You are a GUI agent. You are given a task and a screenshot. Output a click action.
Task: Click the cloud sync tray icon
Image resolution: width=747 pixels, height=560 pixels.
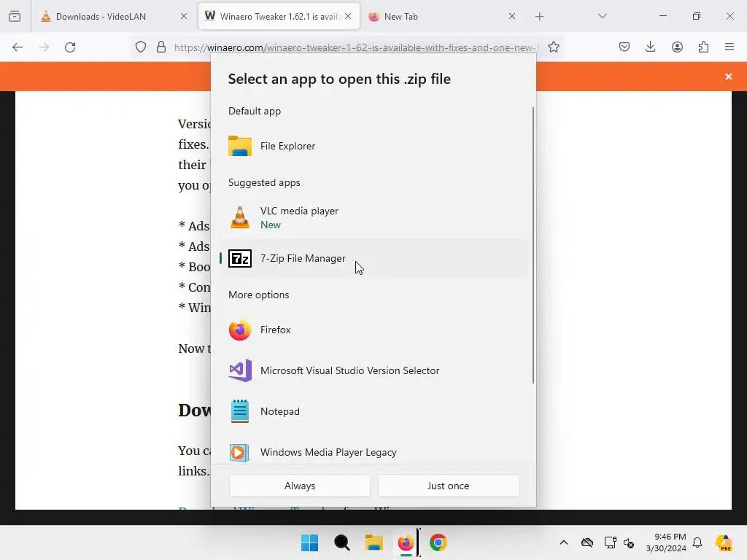tap(587, 542)
